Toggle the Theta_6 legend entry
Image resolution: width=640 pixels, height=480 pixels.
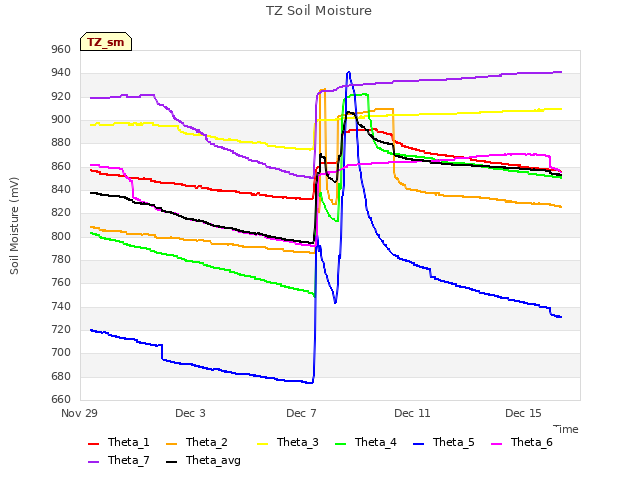(521, 442)
